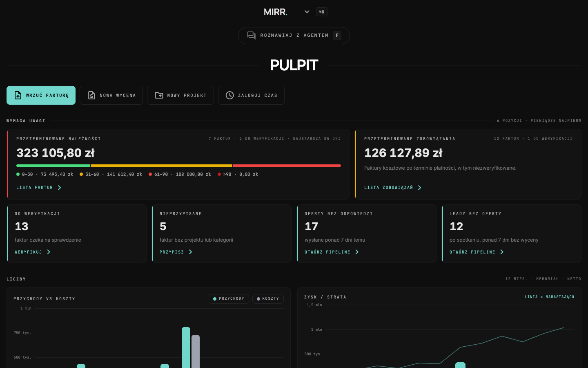
Task: Open Przypisz link with chevron
Action: pyautogui.click(x=176, y=252)
